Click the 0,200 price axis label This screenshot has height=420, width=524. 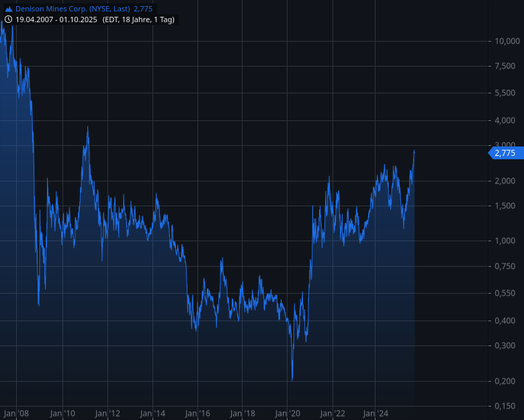tap(505, 382)
